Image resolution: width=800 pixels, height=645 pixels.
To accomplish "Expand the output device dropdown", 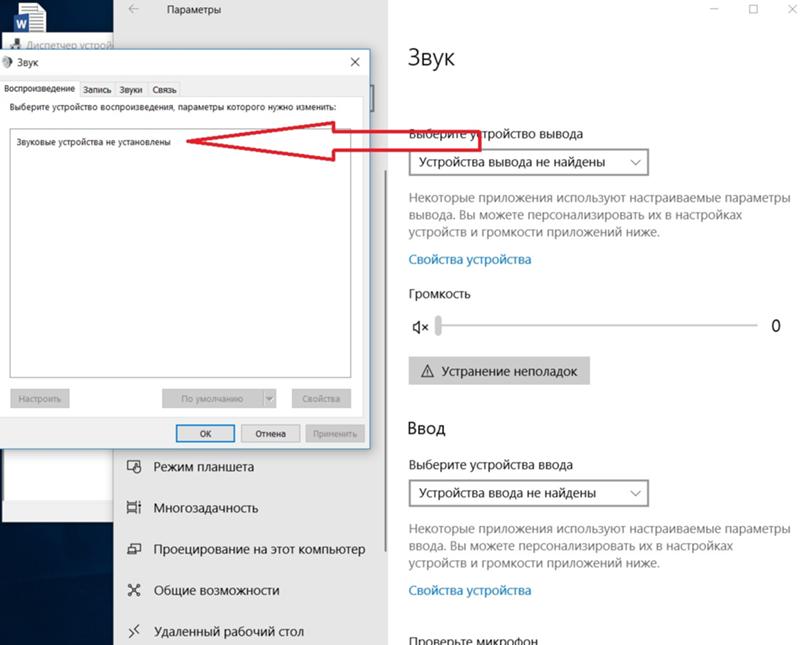I will click(529, 162).
